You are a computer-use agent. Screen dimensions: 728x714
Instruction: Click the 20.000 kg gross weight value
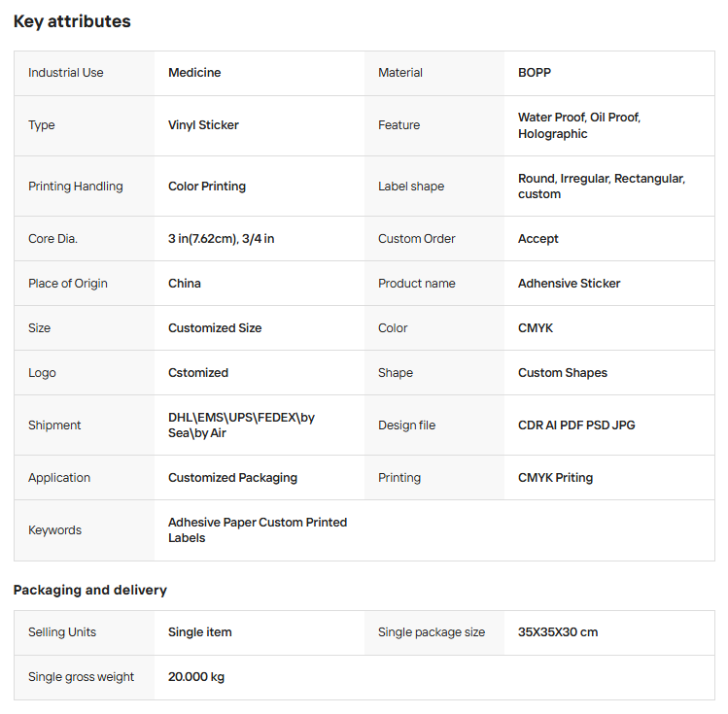pos(196,677)
